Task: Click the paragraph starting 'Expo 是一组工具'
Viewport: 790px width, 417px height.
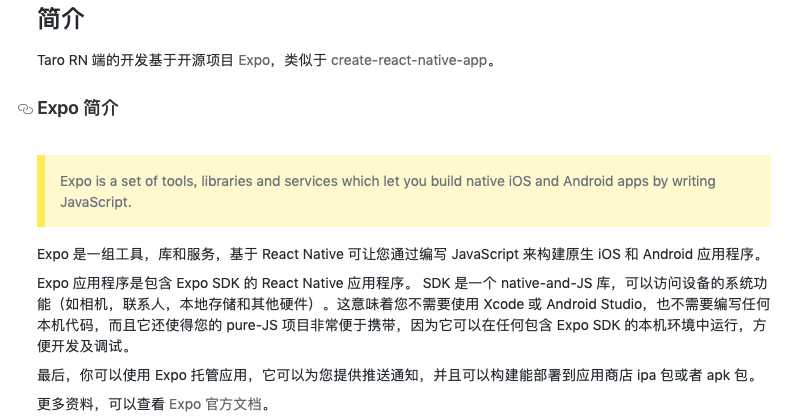Action: point(401,254)
